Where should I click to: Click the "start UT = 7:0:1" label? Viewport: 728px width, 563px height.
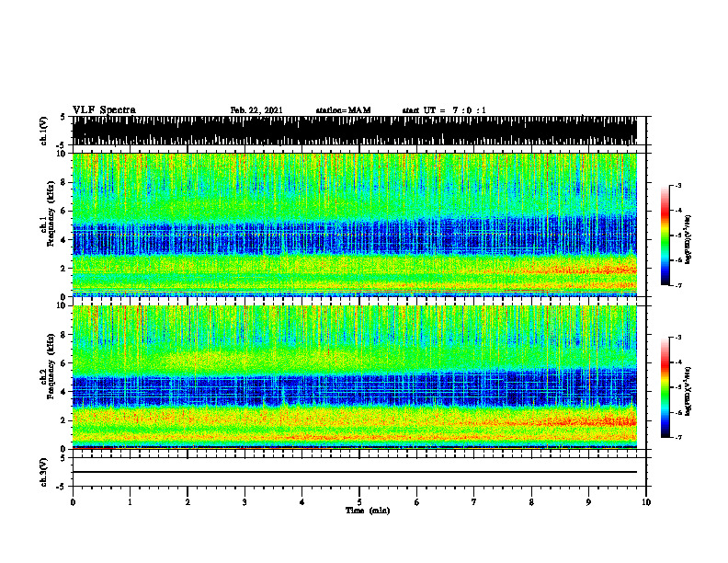(444, 110)
